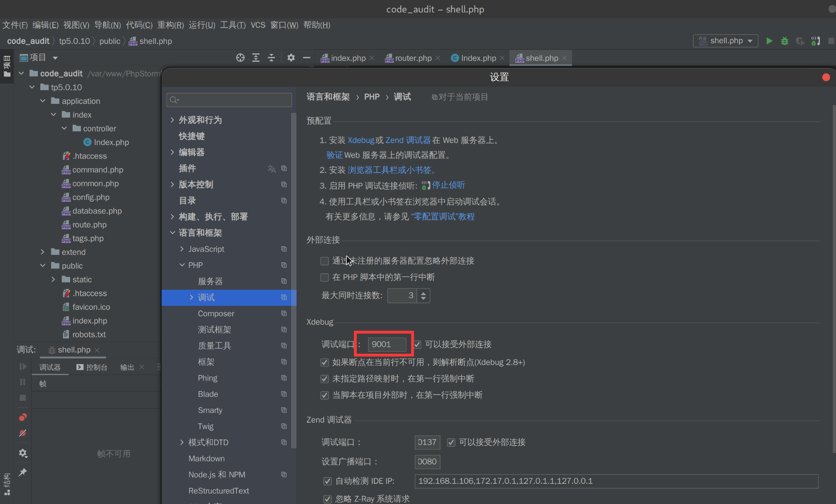This screenshot has width=836, height=504.
Task: Open the shell.php run configuration dropdown
Action: click(x=726, y=41)
